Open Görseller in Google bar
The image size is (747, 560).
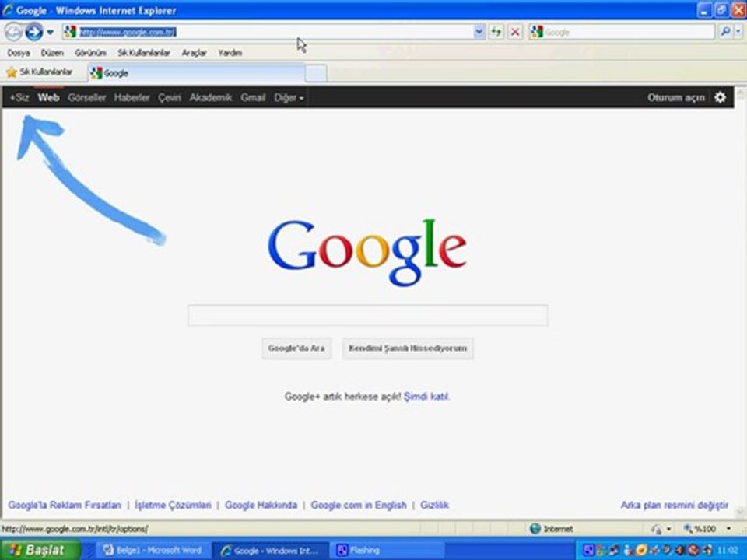(x=86, y=98)
